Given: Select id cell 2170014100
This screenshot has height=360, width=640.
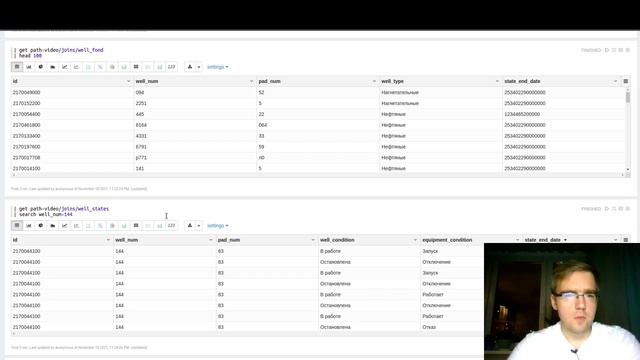Looking at the screenshot, I should pos(26,168).
